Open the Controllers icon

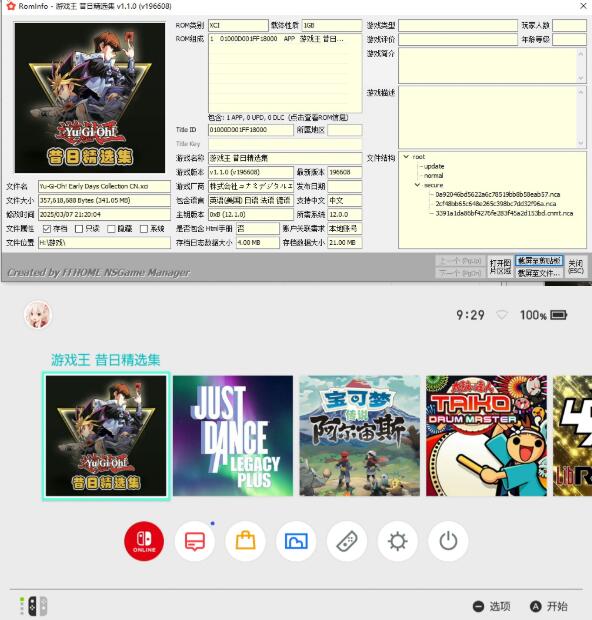pyautogui.click(x=347, y=541)
